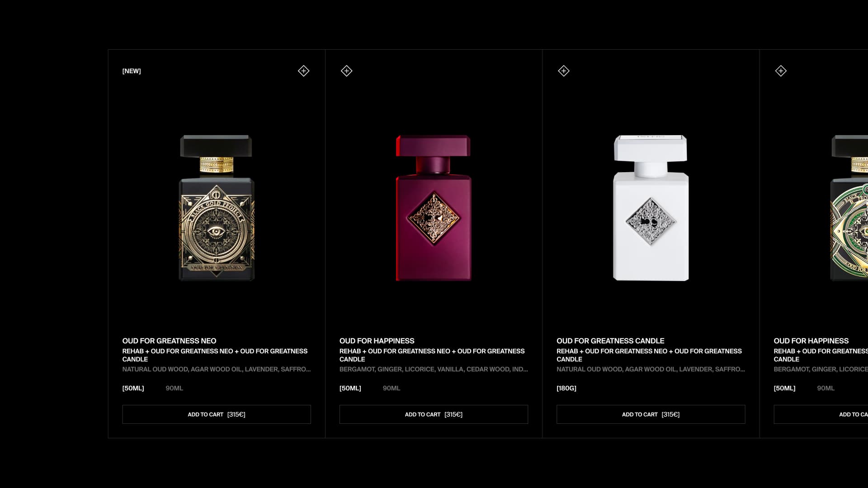Screen dimensions: 868x488
Task: Open the Oud For Greatness Neo product title
Action: pyautogui.click(x=169, y=341)
